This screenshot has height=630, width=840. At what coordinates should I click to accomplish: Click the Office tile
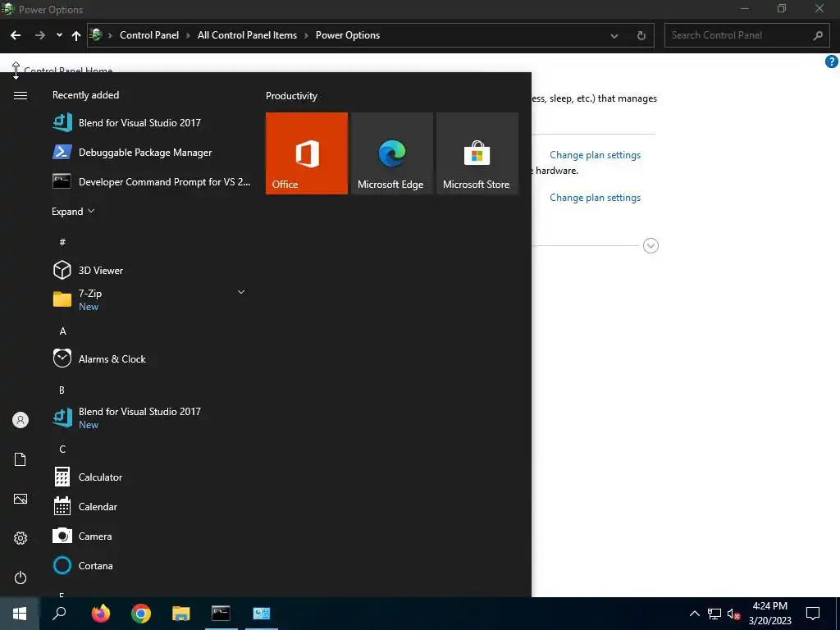point(307,153)
